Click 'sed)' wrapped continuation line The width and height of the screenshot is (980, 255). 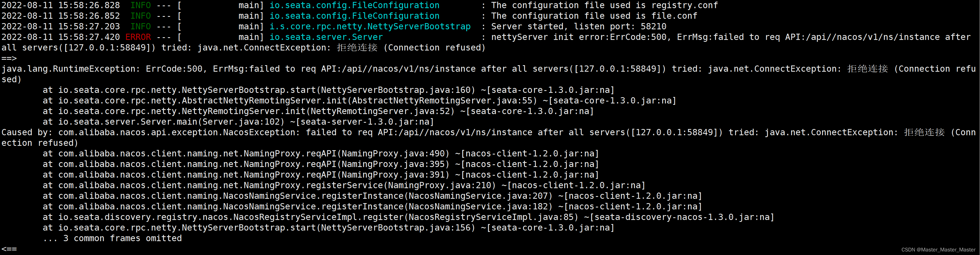(11, 80)
